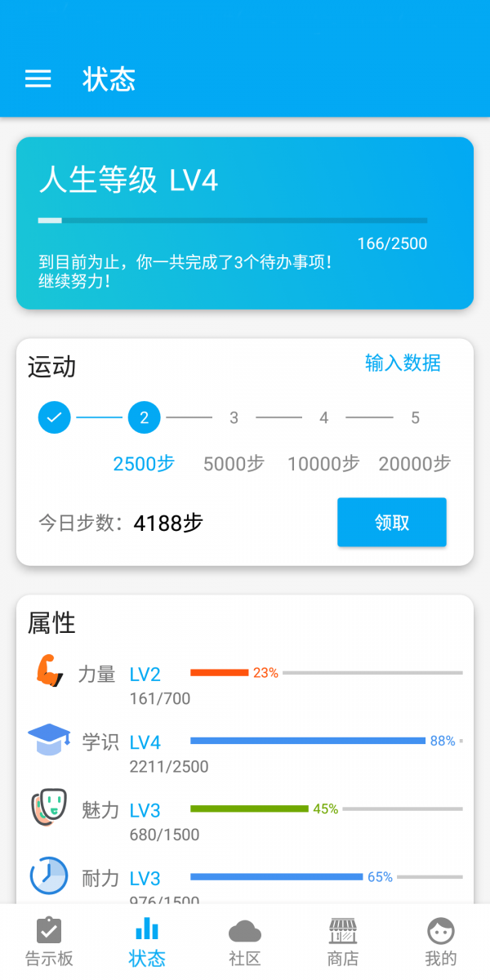This screenshot has height=980, width=490.
Task: Expand the 运动 exercise section
Action: pyautogui.click(x=54, y=367)
